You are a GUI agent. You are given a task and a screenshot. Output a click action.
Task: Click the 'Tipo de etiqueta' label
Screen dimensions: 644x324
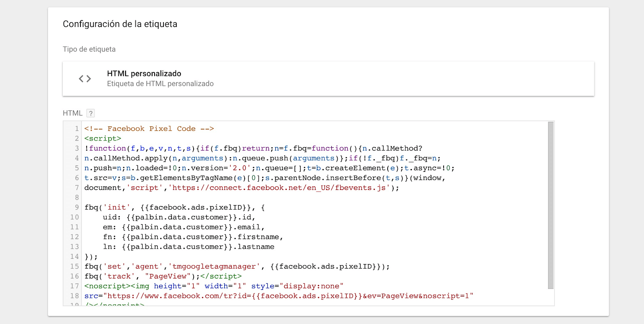coord(89,49)
